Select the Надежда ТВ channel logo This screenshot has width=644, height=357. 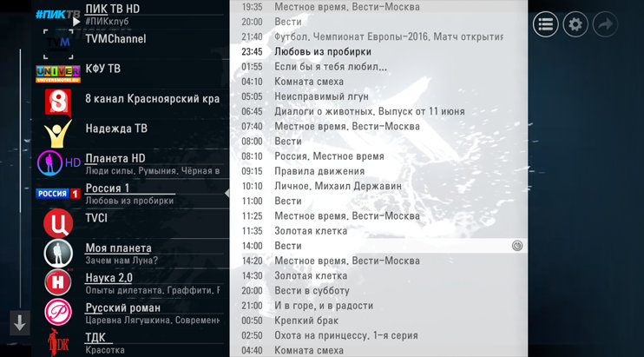(57, 133)
